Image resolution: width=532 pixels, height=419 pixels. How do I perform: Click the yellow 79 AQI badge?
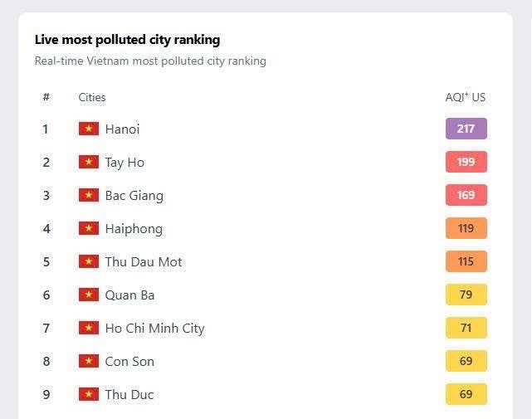tap(466, 295)
